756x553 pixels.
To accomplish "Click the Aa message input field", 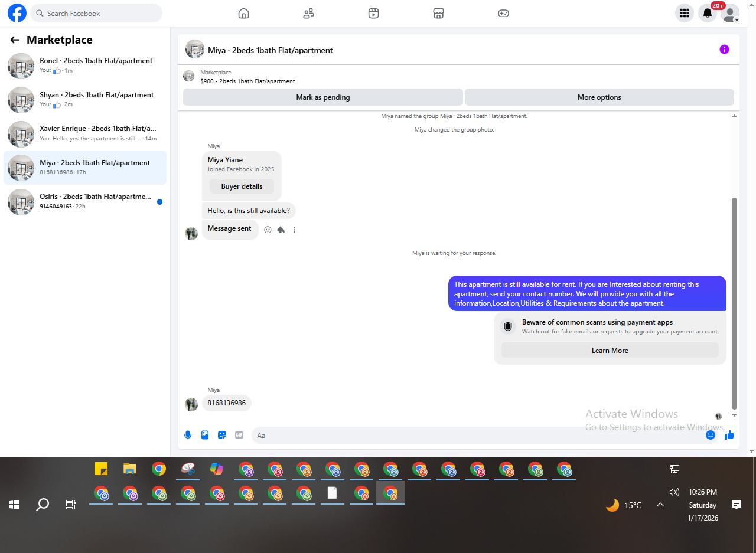I will tap(477, 435).
